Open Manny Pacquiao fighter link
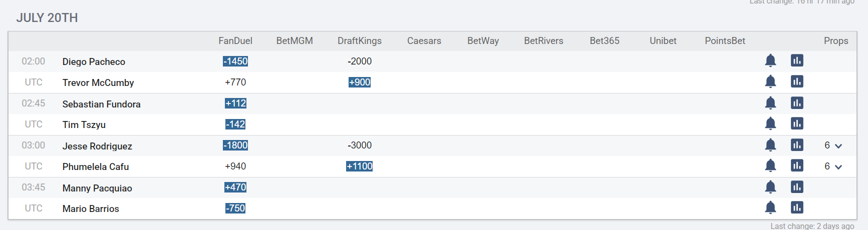The height and width of the screenshot is (230, 868). click(x=97, y=188)
